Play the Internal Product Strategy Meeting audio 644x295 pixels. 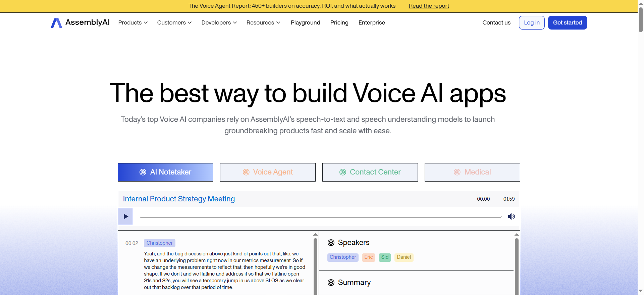click(x=126, y=216)
